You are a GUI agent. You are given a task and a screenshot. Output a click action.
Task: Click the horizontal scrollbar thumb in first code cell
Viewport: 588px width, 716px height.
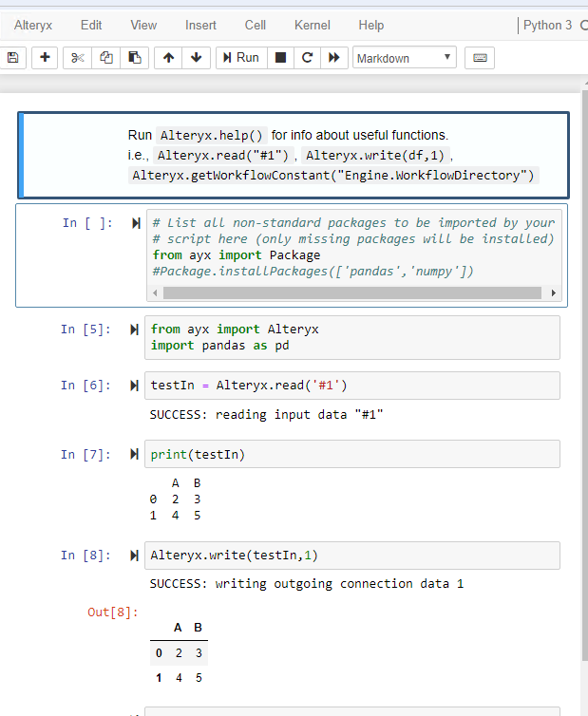coord(352,292)
